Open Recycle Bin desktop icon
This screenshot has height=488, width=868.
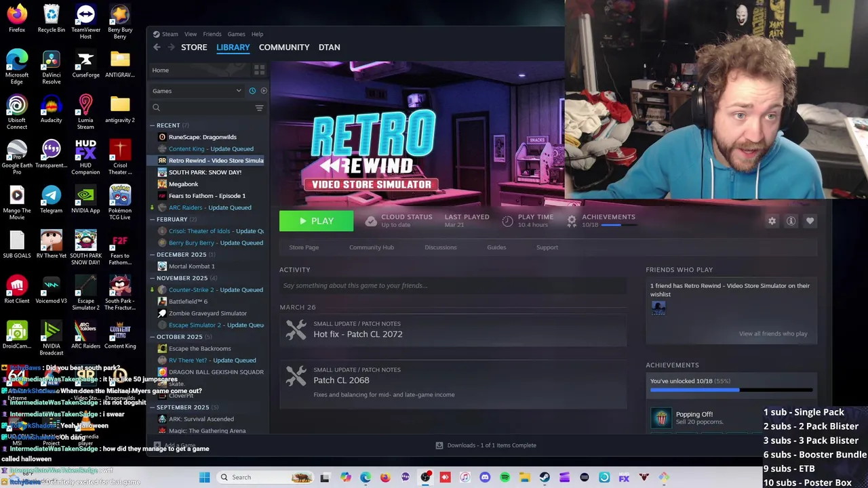[52, 19]
